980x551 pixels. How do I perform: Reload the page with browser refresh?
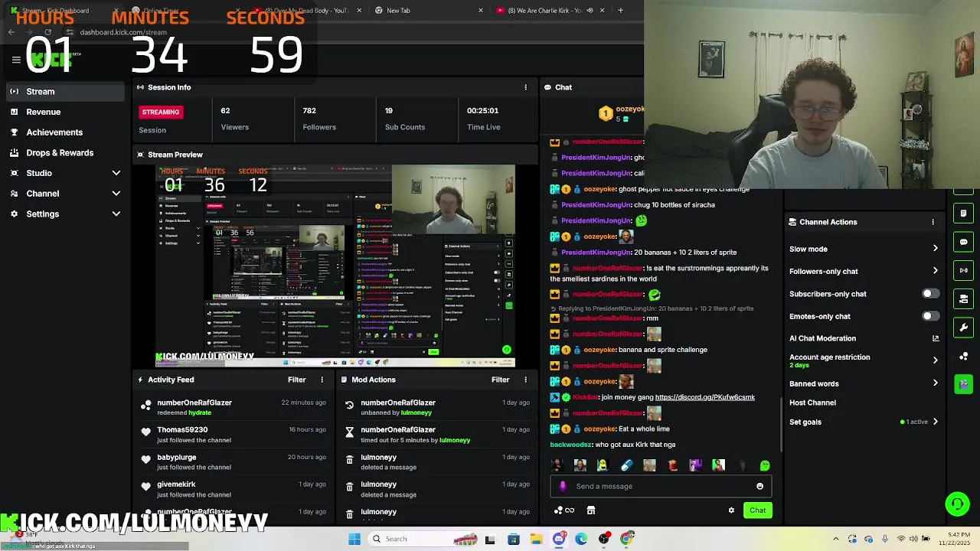point(47,32)
